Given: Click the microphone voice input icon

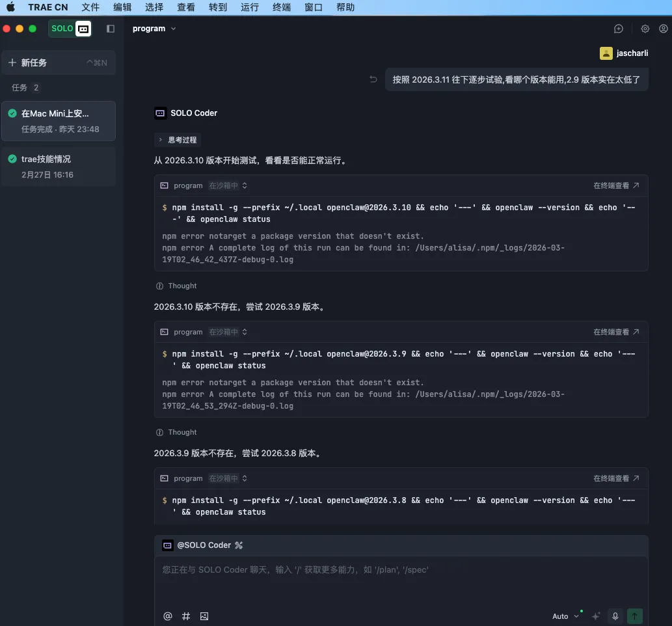Looking at the screenshot, I should click(x=615, y=616).
